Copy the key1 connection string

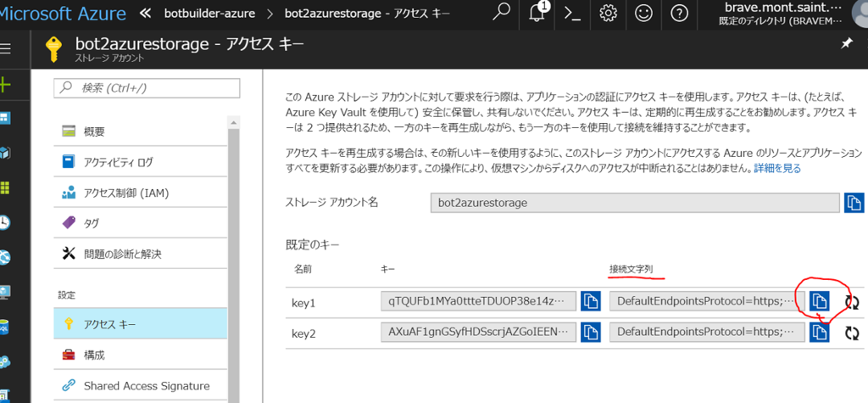820,301
